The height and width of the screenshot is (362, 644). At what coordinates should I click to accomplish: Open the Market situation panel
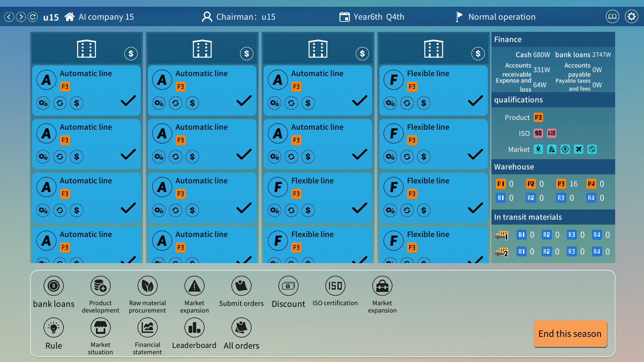tap(100, 327)
